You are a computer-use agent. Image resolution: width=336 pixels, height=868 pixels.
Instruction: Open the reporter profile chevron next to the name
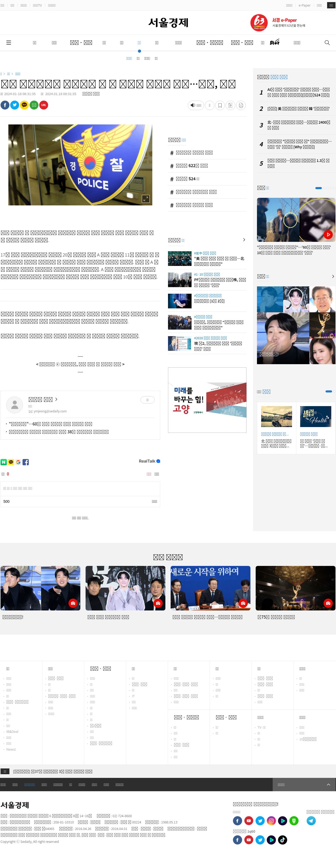click(x=56, y=399)
